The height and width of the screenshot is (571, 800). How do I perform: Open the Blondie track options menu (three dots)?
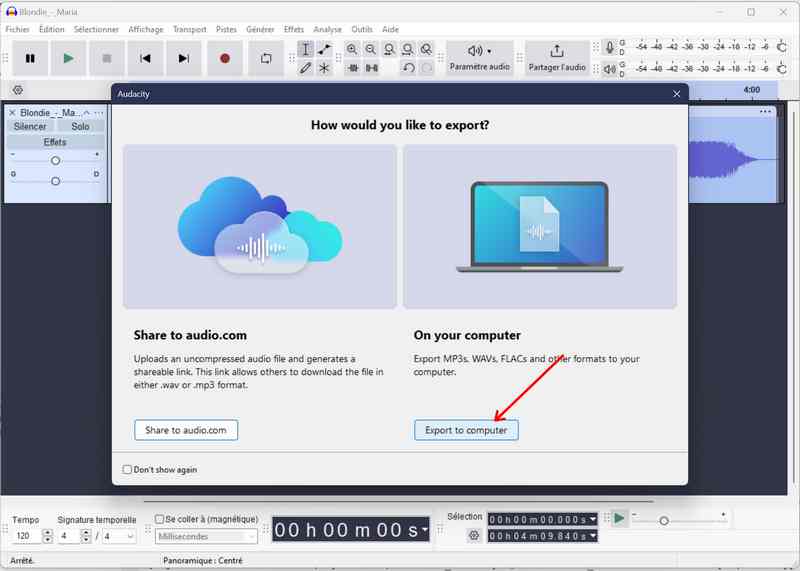point(99,112)
